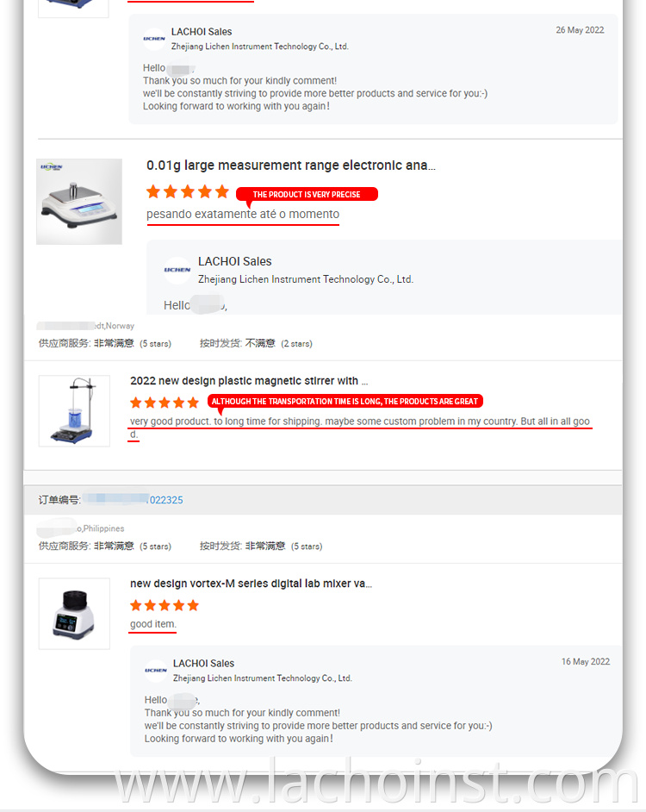Click the LICHEN logo beside the 16 May 2022 reply
Image resolution: width=646 pixels, height=812 pixels.
point(156,670)
